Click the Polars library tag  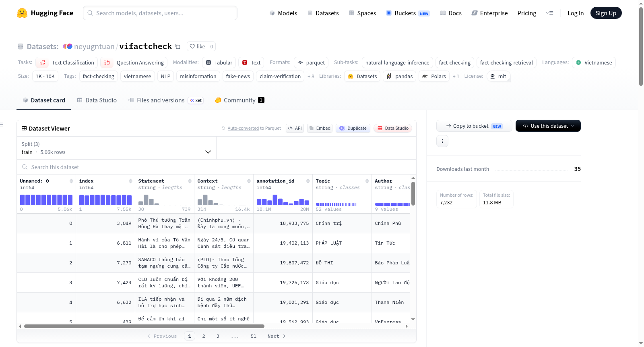pyautogui.click(x=434, y=76)
